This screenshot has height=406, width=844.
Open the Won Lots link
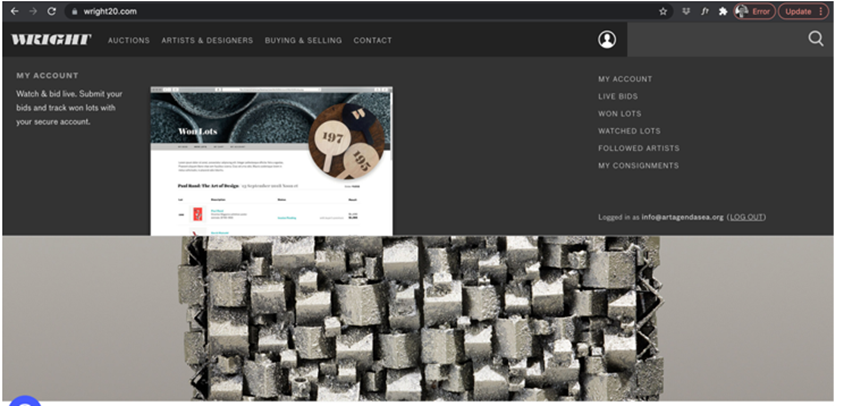pyautogui.click(x=619, y=114)
